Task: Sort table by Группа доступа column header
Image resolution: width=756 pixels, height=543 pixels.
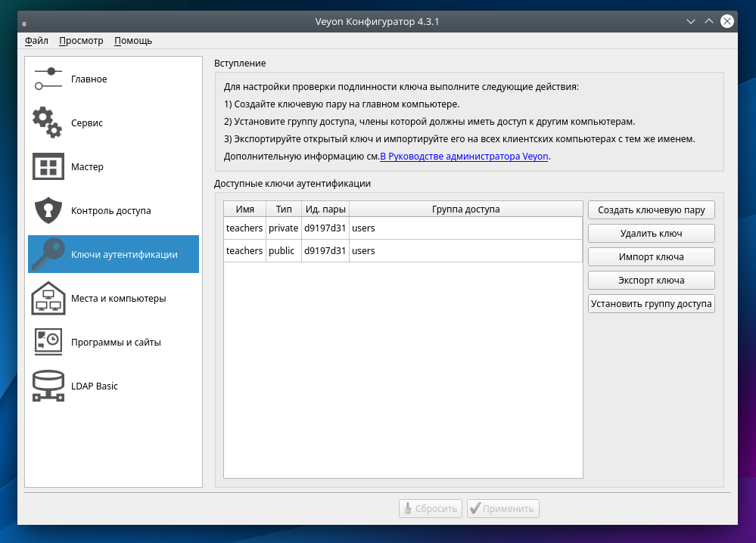Action: 465,209
